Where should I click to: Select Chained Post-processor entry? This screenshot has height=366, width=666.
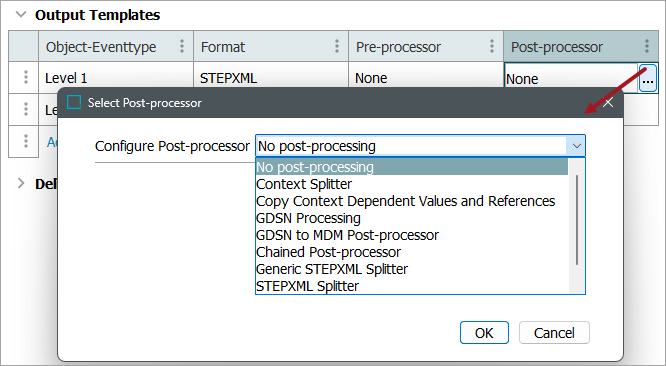[328, 252]
